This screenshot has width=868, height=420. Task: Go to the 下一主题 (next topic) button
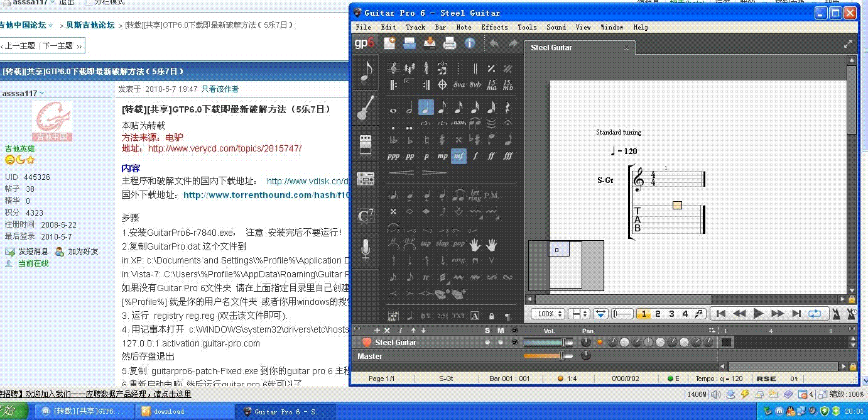point(62,46)
